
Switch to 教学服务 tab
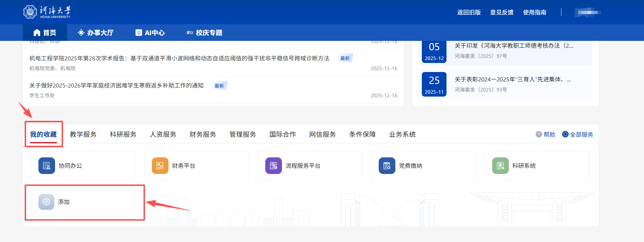tap(83, 135)
